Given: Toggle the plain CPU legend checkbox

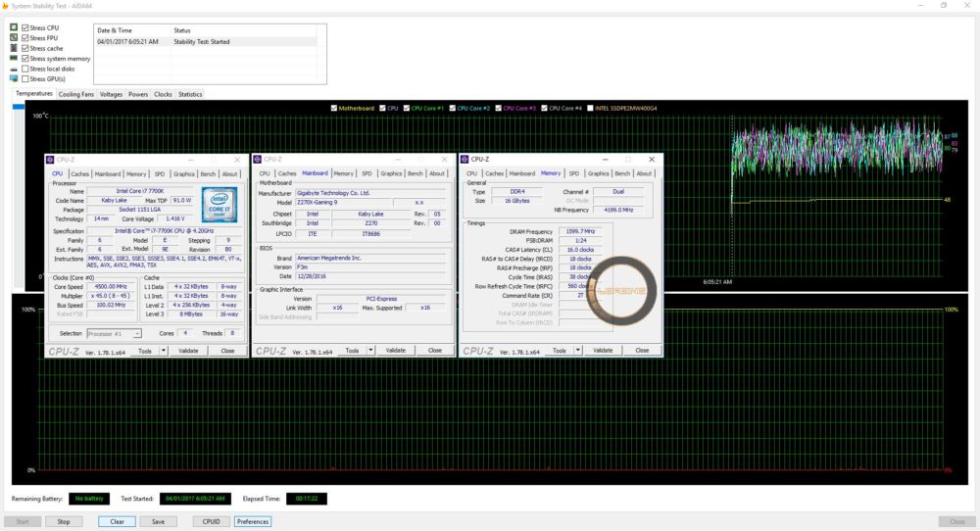Looking at the screenshot, I should click(x=382, y=108).
